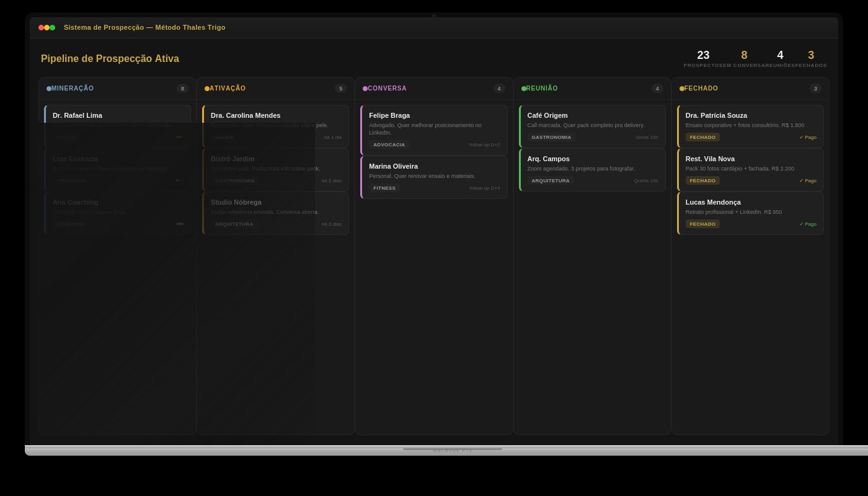
Task: Click the Reunião column header title
Action: click(542, 89)
